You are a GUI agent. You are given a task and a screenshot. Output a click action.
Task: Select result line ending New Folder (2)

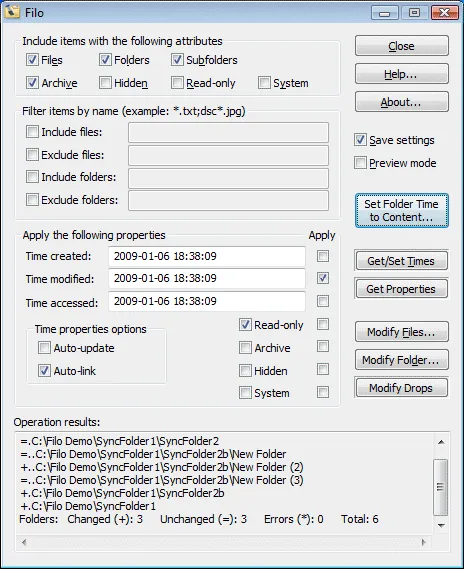[162, 467]
